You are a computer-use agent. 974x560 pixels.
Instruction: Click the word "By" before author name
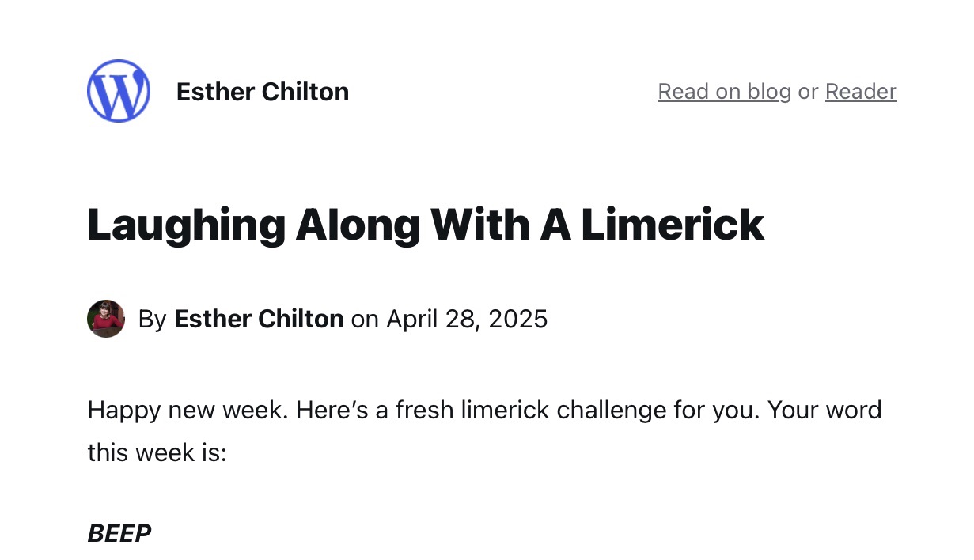pos(152,320)
